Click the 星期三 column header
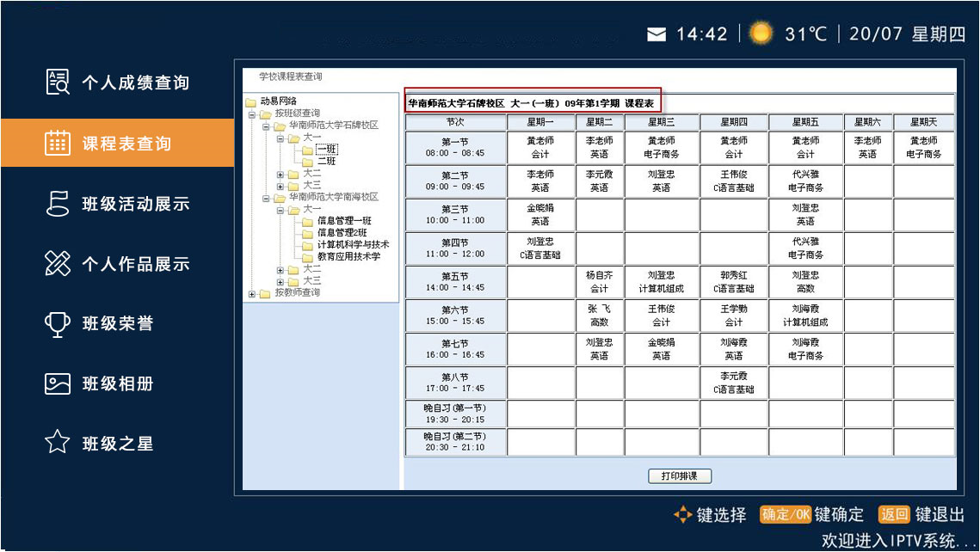980x552 pixels. coord(661,122)
